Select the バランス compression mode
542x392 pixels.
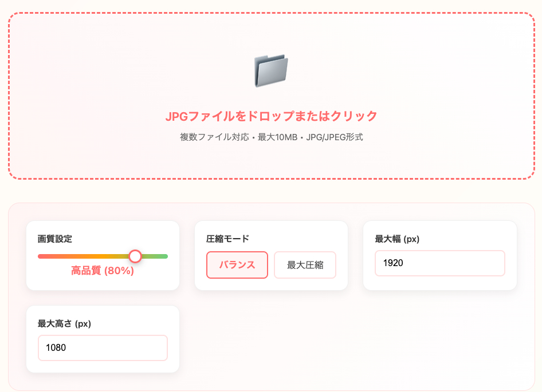pos(237,265)
